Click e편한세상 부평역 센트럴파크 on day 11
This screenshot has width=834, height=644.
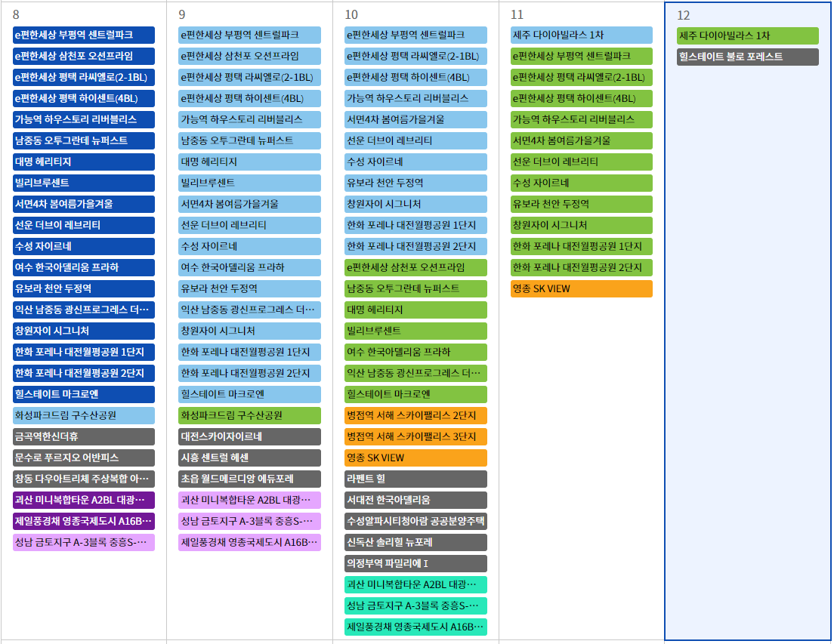click(x=582, y=57)
